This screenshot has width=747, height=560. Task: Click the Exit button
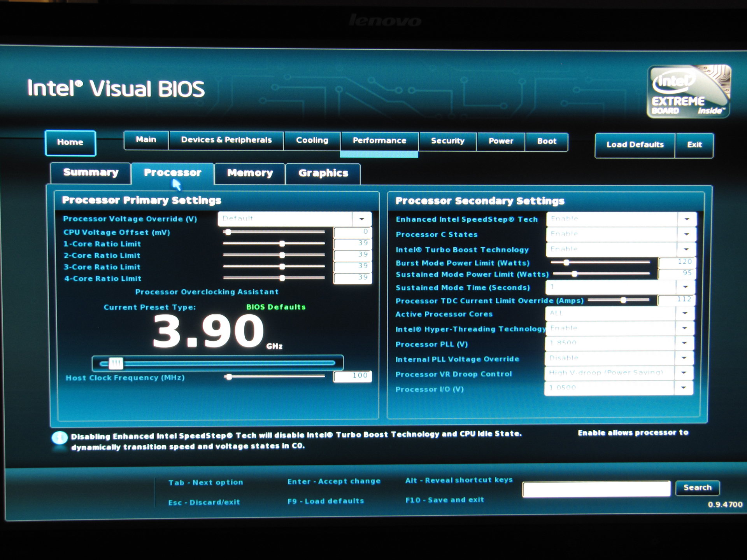(x=694, y=145)
